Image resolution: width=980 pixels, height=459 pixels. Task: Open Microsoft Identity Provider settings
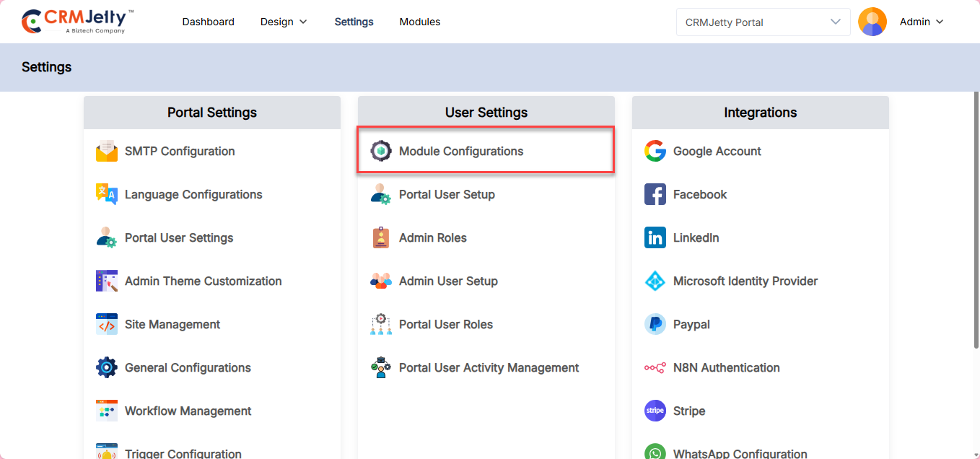[745, 281]
